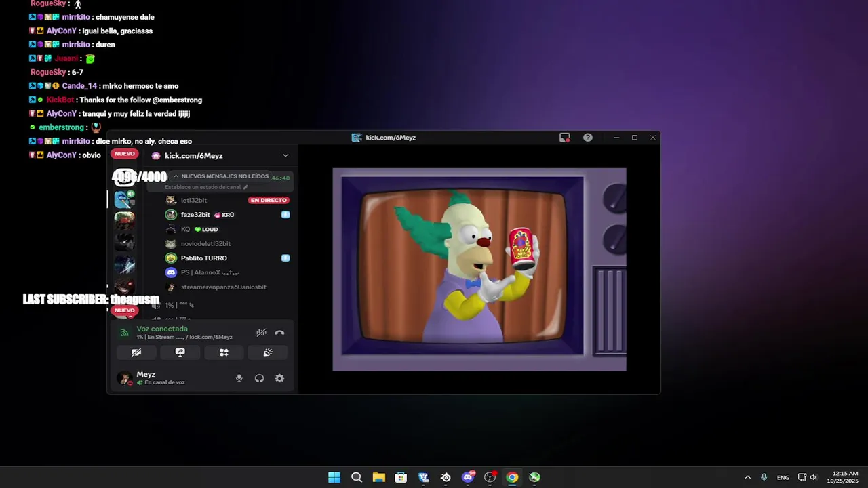Viewport: 868px width, 488px height.
Task: Switch to Google Chrome in taskbar
Action: click(512, 477)
